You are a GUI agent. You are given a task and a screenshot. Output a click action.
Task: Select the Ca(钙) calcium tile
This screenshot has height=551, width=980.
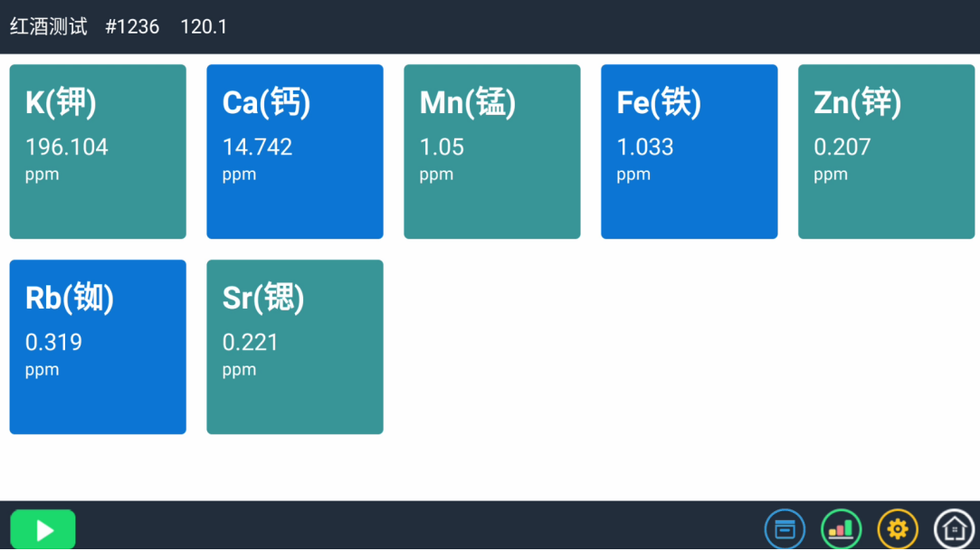point(295,152)
